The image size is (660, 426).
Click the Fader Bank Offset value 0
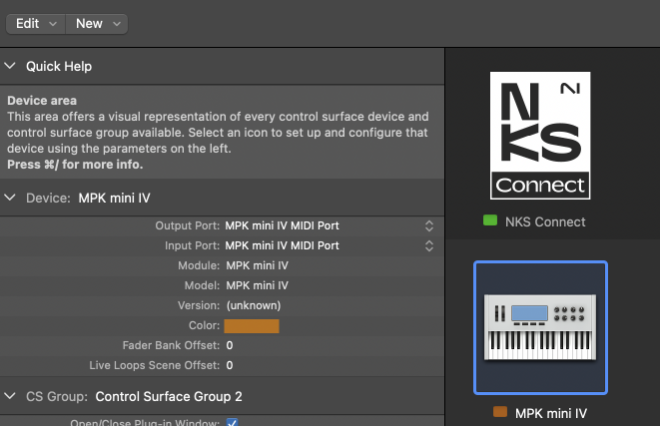pyautogui.click(x=229, y=346)
